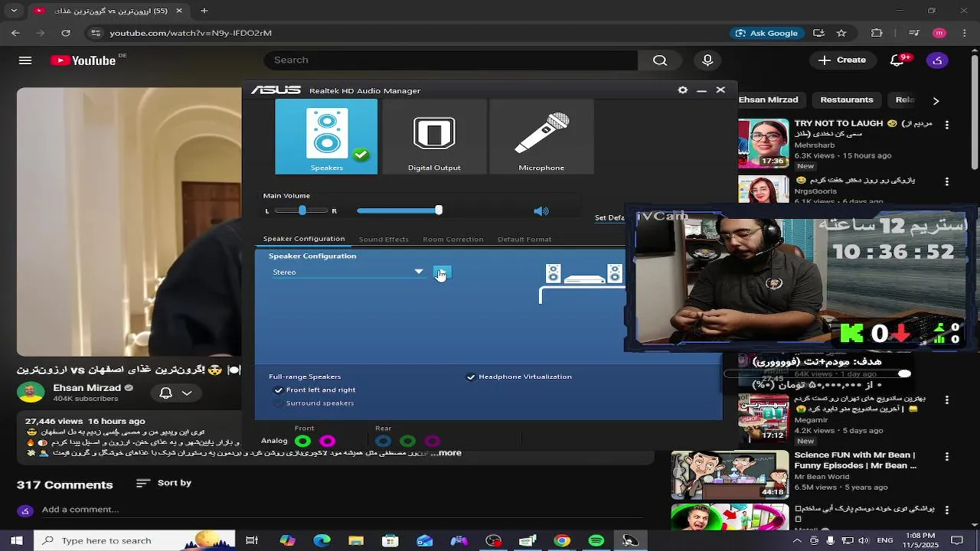Bookmark this page with the star icon
This screenshot has height=551, width=980.
point(841,33)
